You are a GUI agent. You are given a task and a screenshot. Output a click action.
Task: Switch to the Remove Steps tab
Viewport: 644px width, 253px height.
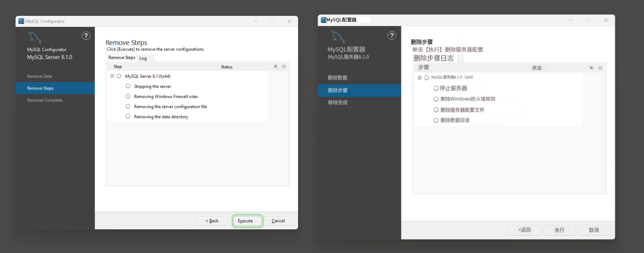click(122, 57)
